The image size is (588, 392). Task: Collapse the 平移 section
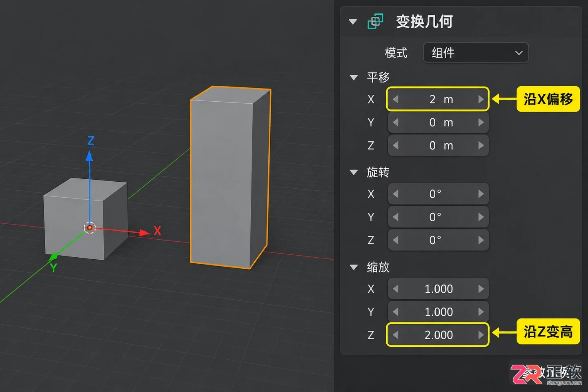(354, 77)
